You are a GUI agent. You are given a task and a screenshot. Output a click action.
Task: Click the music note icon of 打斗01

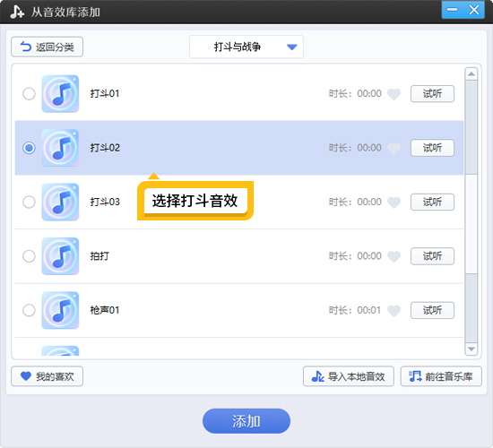60,94
